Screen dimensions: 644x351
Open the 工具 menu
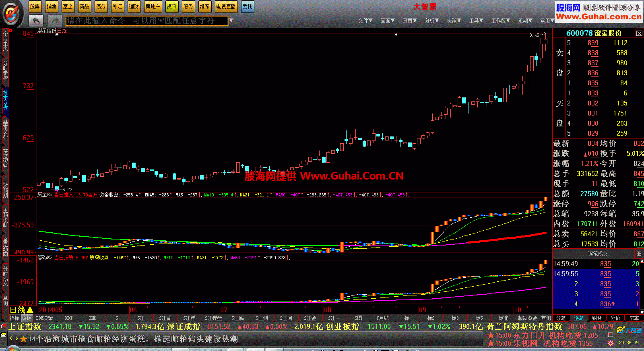pos(476,21)
